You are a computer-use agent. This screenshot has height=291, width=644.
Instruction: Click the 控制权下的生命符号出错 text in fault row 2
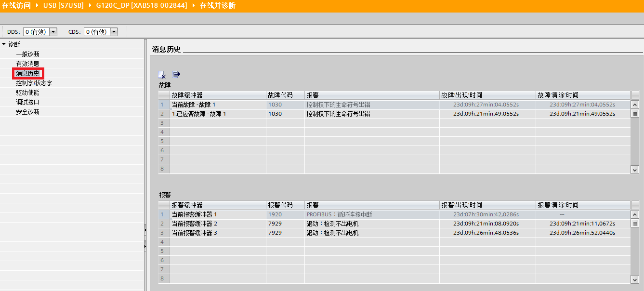point(338,114)
